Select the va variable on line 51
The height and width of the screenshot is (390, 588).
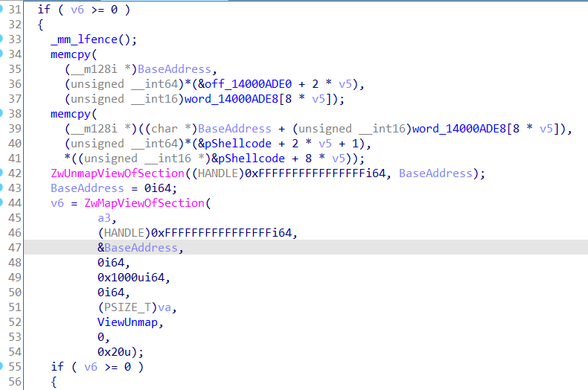(164, 307)
